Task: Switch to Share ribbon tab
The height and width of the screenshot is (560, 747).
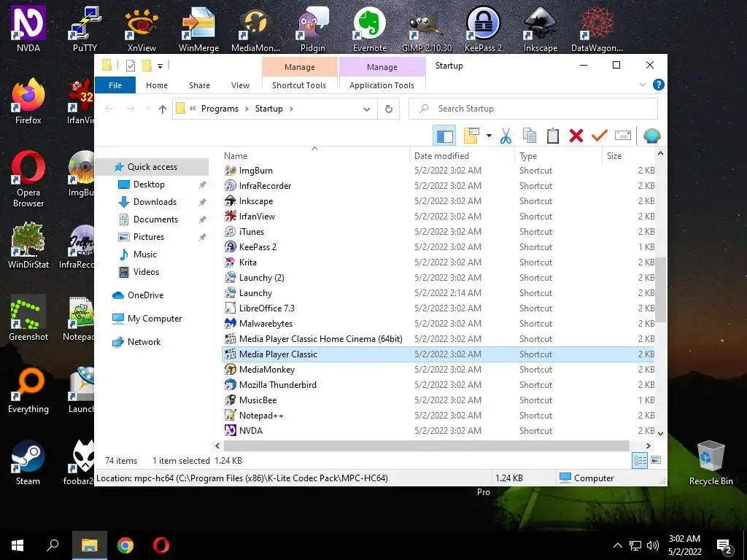Action: coord(199,85)
